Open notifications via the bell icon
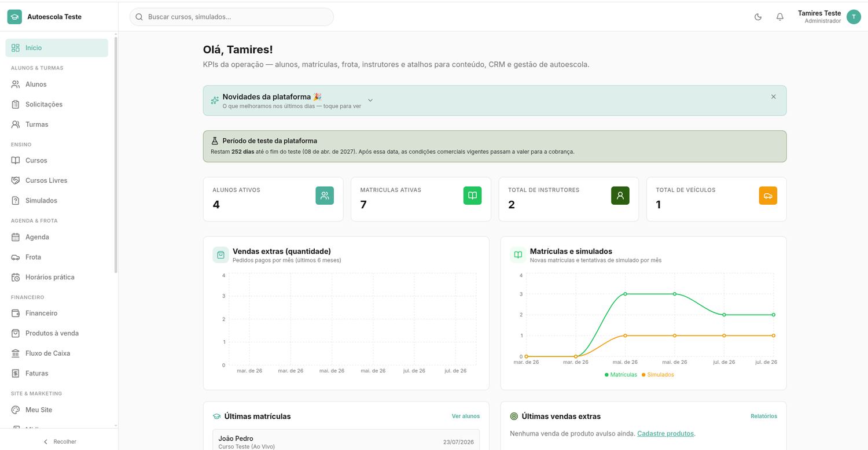This screenshot has width=868, height=450. (780, 17)
